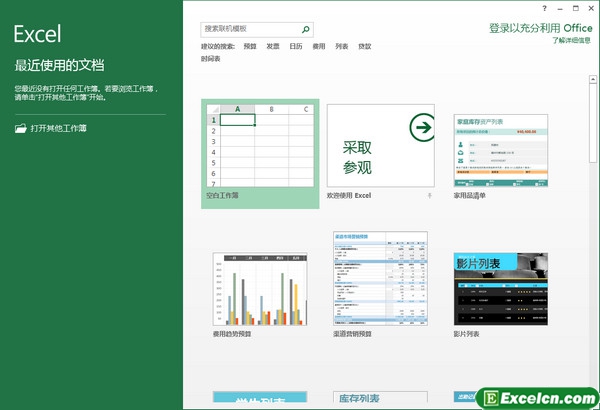The height and width of the screenshot is (410, 600).
Task: Select suggested search 发票
Action: click(x=273, y=46)
